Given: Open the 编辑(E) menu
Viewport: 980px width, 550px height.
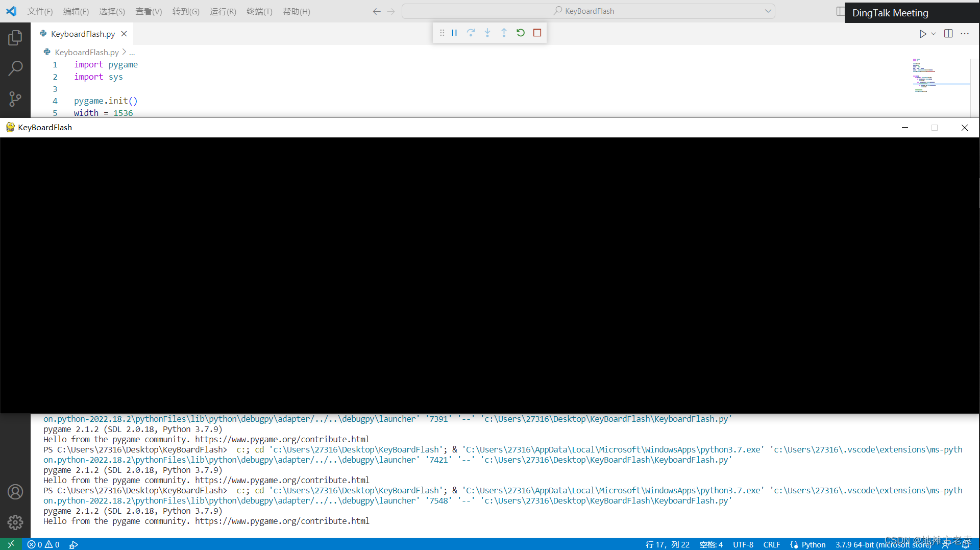Looking at the screenshot, I should (x=76, y=11).
